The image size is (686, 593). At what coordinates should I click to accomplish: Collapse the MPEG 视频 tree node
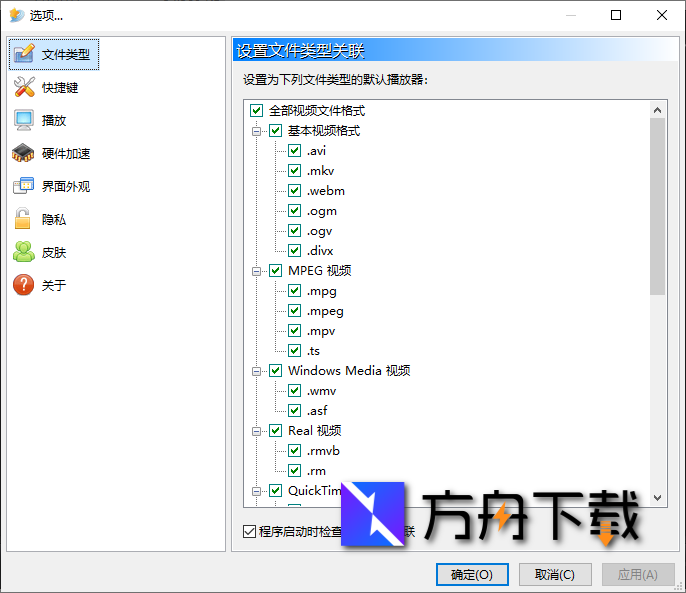click(256, 271)
